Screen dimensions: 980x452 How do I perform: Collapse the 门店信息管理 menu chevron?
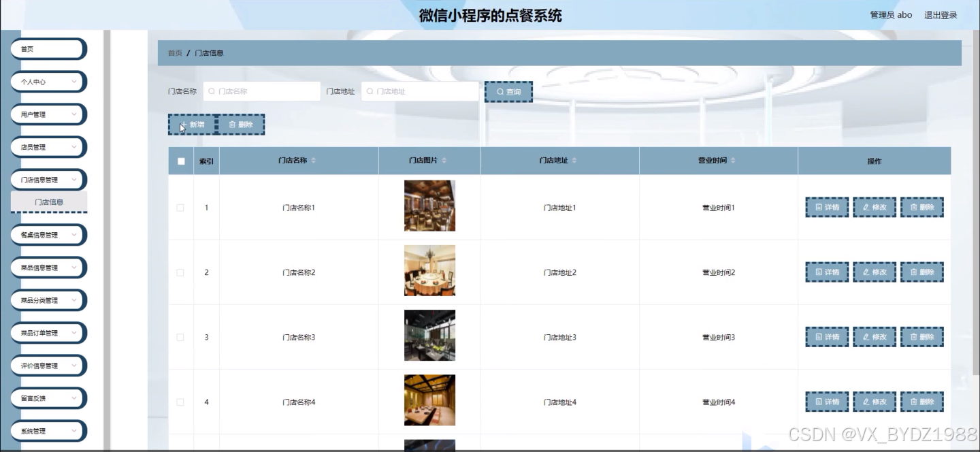pos(74,179)
